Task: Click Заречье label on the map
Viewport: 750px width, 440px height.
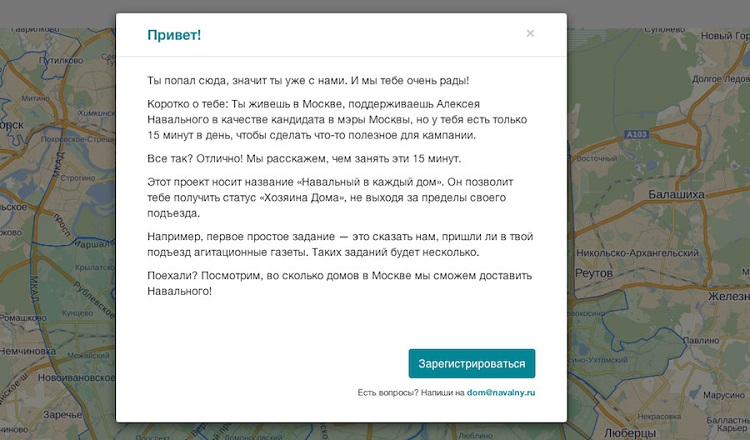Action: [62, 414]
